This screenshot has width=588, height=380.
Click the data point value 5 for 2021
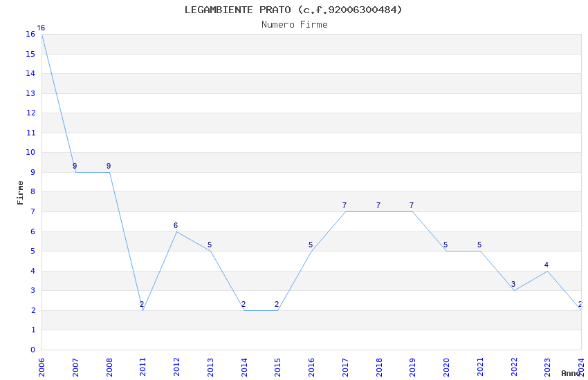pyautogui.click(x=479, y=245)
